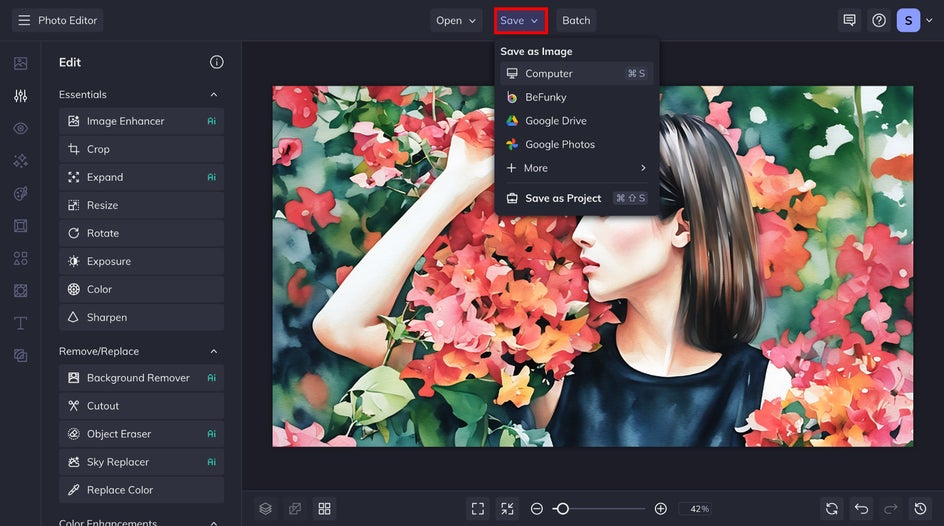Open the Overlays sidebar icon

click(x=20, y=291)
